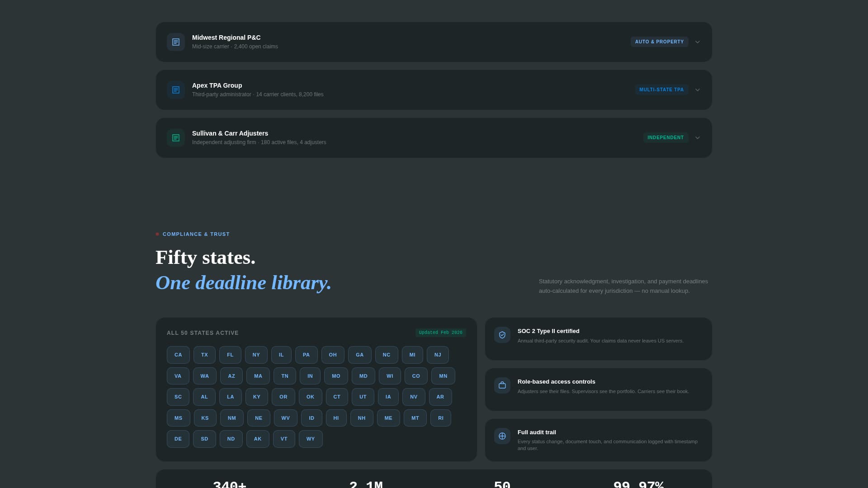
Task: Select the WV state chip
Action: (286, 418)
